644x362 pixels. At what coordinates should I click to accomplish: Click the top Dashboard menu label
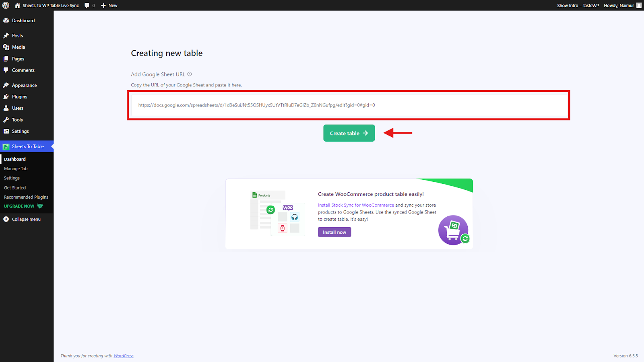click(x=23, y=21)
